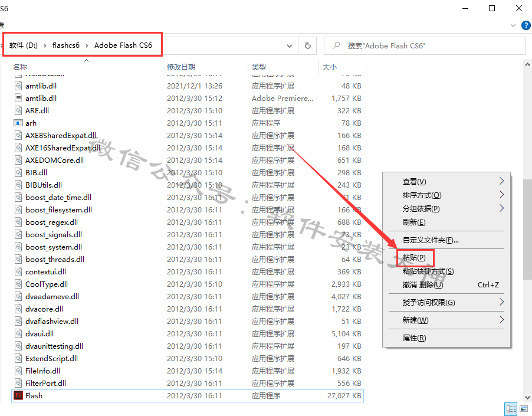Click the boost_filesystem.dll file icon

[18, 209]
